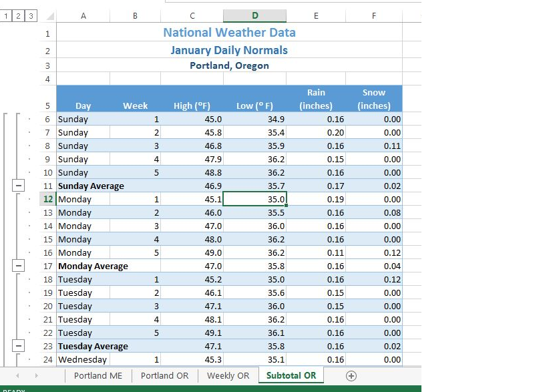Show outline level 3 details
This screenshot has width=547, height=392.
coord(31,16)
